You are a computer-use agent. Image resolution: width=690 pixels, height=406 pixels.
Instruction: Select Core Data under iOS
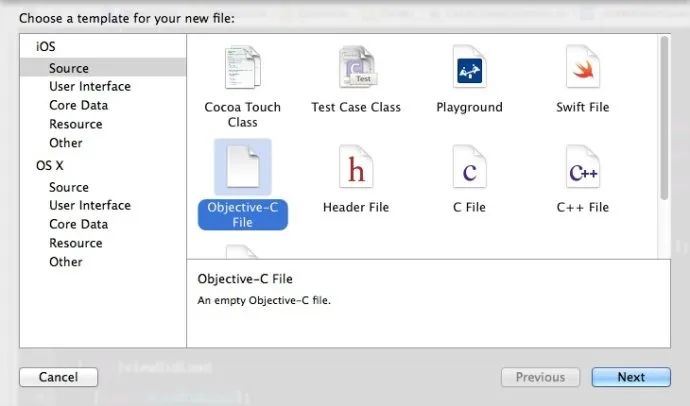point(78,105)
